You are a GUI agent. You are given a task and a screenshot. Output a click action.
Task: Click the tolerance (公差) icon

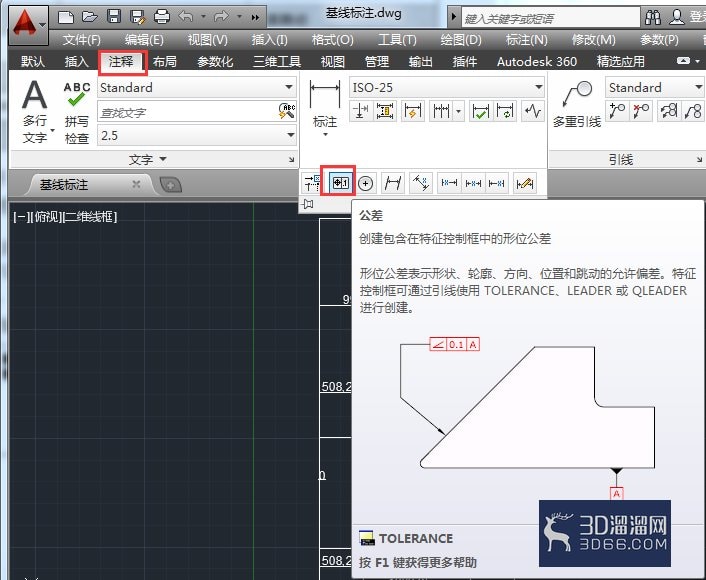pos(340,183)
